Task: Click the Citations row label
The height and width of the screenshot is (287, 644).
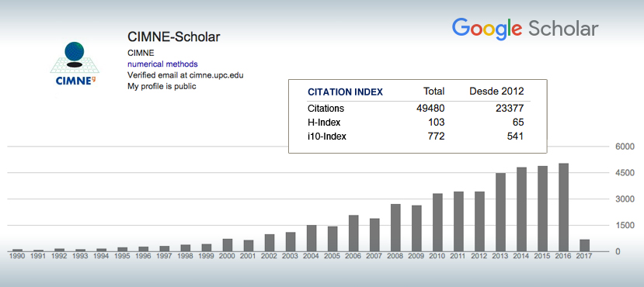Action: click(325, 109)
